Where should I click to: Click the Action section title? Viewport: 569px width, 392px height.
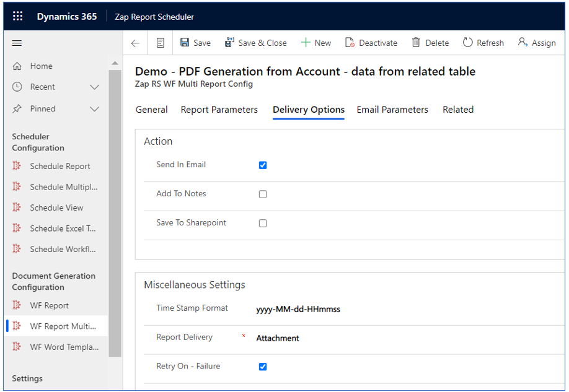158,141
